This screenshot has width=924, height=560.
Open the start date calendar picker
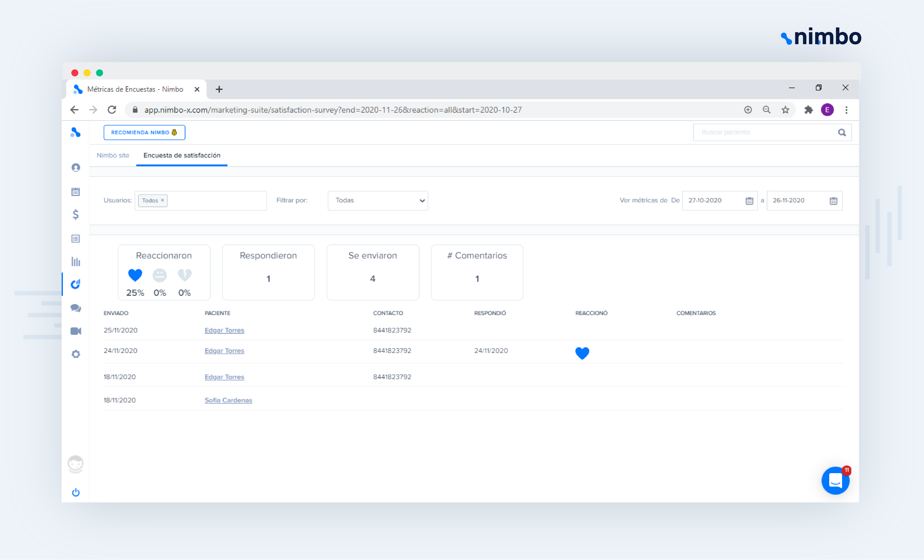click(x=749, y=201)
